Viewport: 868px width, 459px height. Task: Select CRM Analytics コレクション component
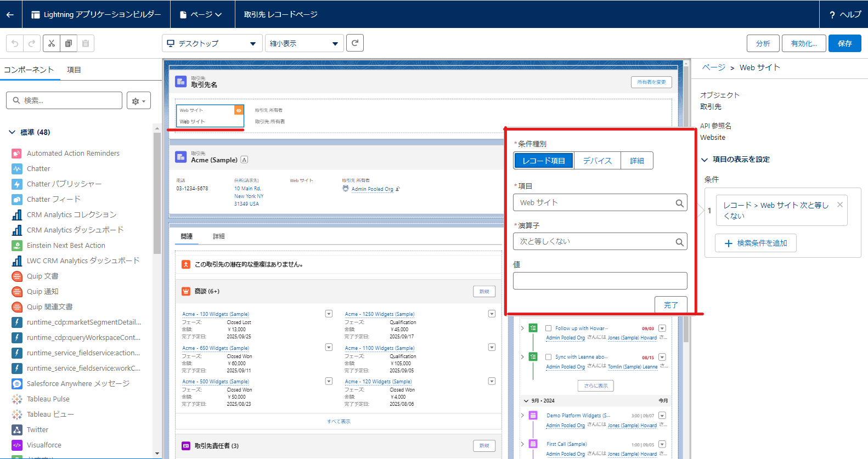pyautogui.click(x=72, y=215)
